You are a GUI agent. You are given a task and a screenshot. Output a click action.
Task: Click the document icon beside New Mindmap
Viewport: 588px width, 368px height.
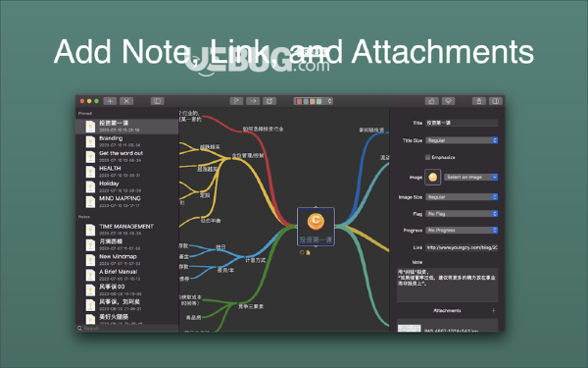pos(90,260)
